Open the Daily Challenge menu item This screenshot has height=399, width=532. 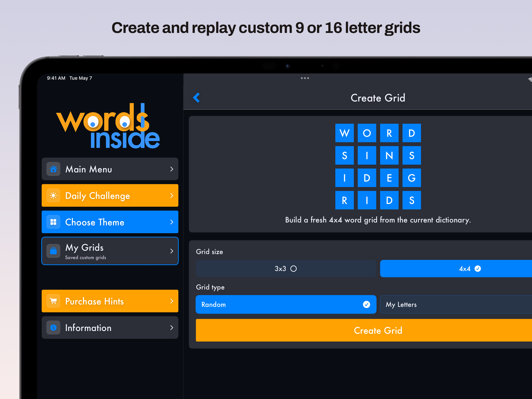[110, 195]
